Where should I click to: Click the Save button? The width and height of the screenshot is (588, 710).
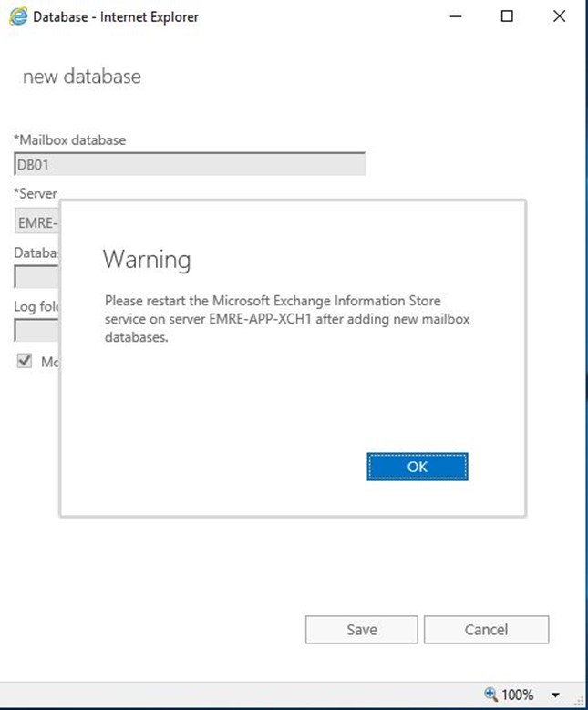(x=362, y=630)
